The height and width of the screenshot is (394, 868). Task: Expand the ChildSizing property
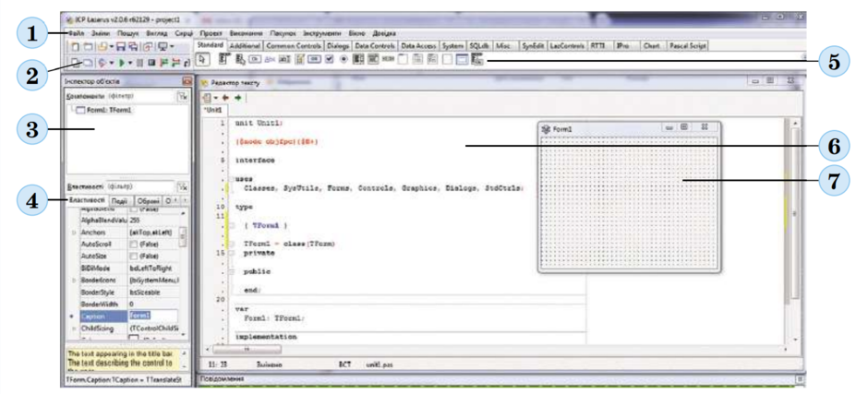click(74, 328)
